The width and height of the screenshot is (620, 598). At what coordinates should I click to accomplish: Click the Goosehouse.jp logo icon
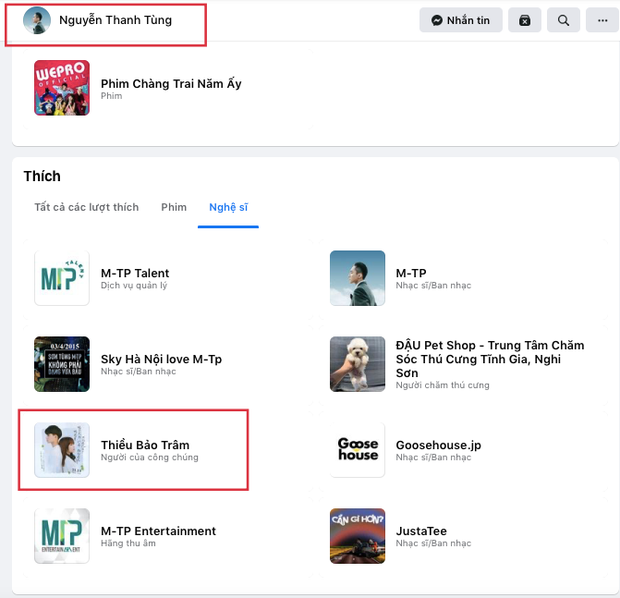[x=357, y=450]
